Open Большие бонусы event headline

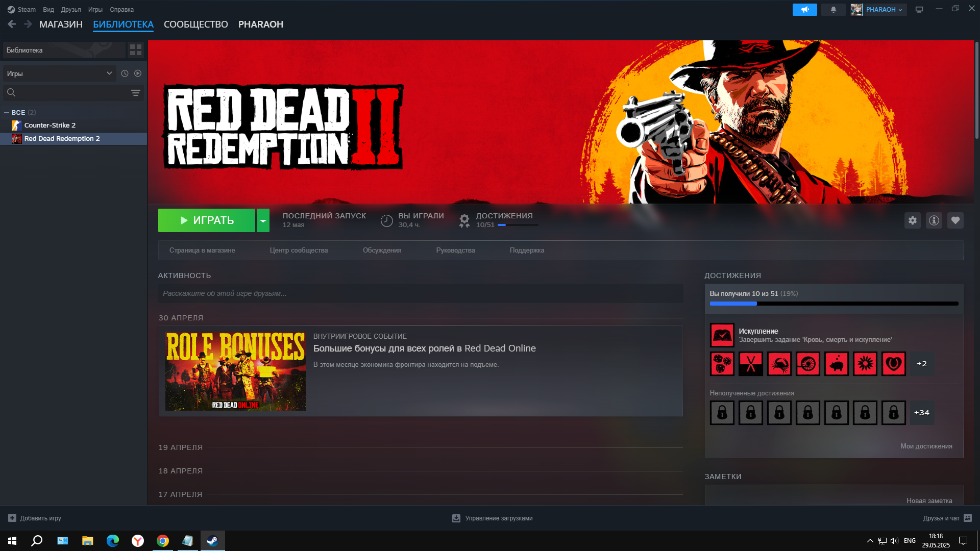click(424, 348)
